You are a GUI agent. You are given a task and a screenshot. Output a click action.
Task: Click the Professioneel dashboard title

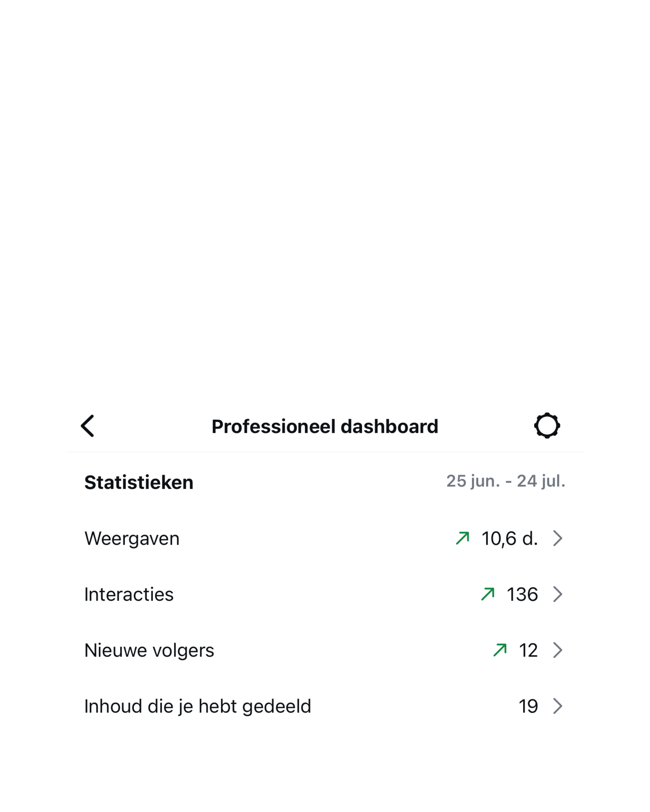tap(325, 426)
